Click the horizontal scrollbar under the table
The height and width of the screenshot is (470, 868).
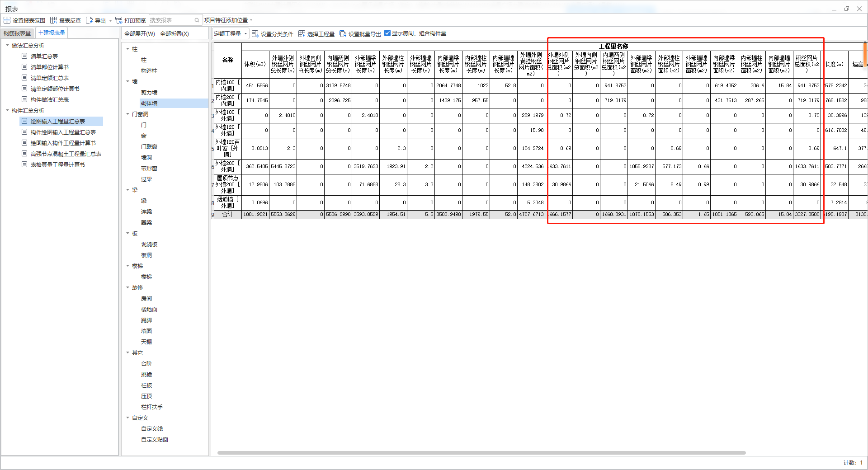coord(481,452)
